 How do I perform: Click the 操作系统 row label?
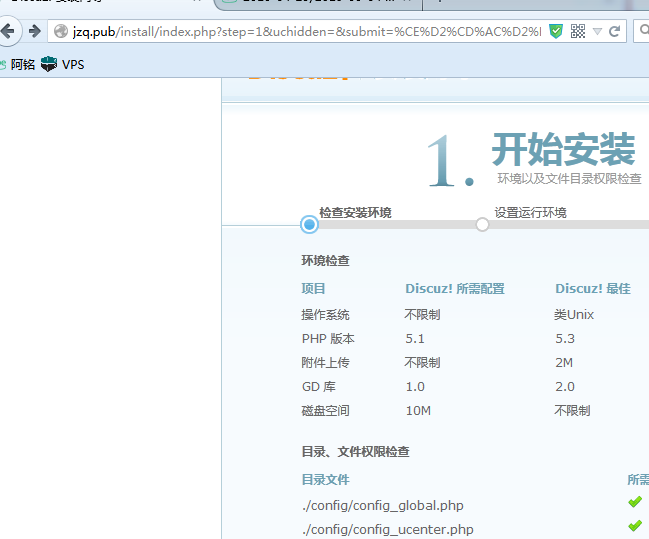click(x=325, y=315)
